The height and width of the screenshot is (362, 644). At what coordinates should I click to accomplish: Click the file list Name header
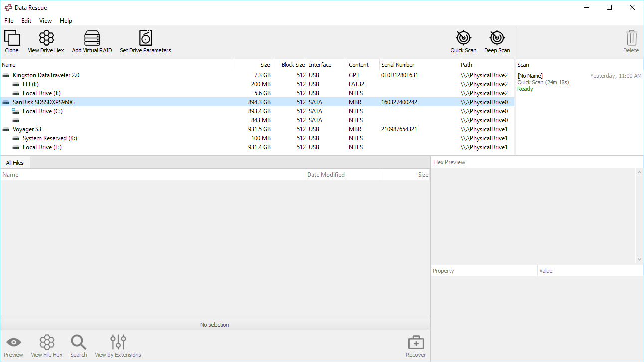click(153, 175)
